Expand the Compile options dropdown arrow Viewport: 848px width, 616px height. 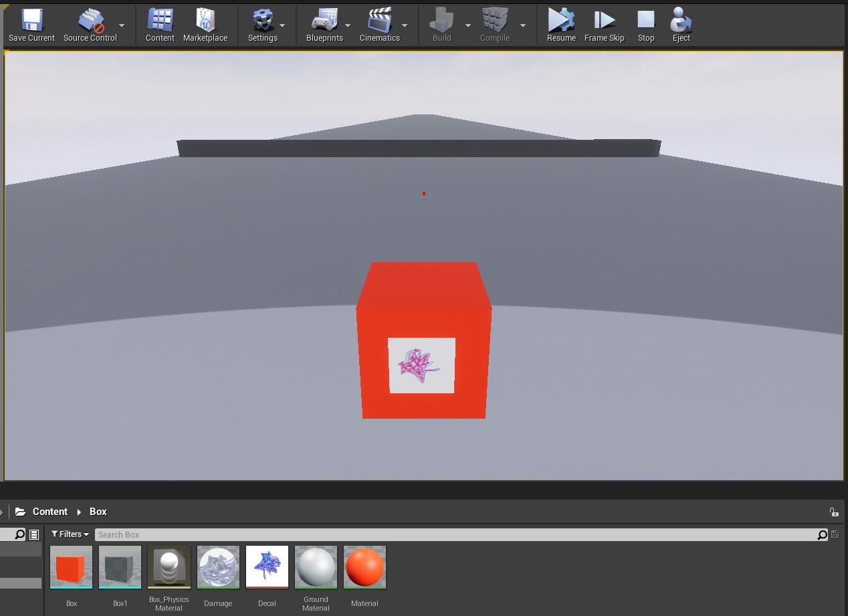click(x=523, y=25)
